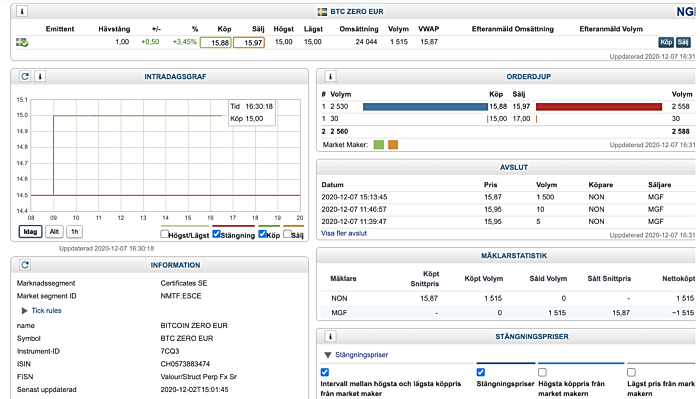Uncheck the Stängning chart checkbox
This screenshot has height=399, width=700.
click(x=217, y=234)
